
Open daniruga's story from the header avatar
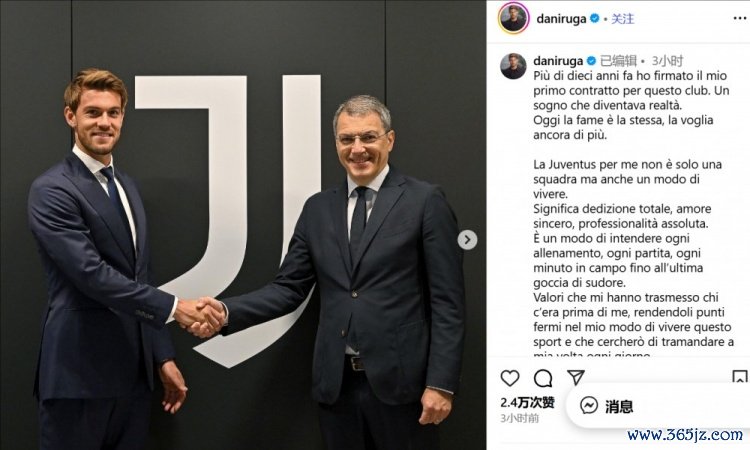(513, 18)
